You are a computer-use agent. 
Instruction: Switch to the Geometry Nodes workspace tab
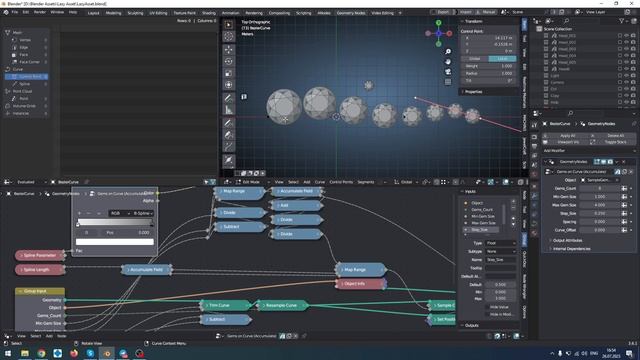(x=351, y=13)
